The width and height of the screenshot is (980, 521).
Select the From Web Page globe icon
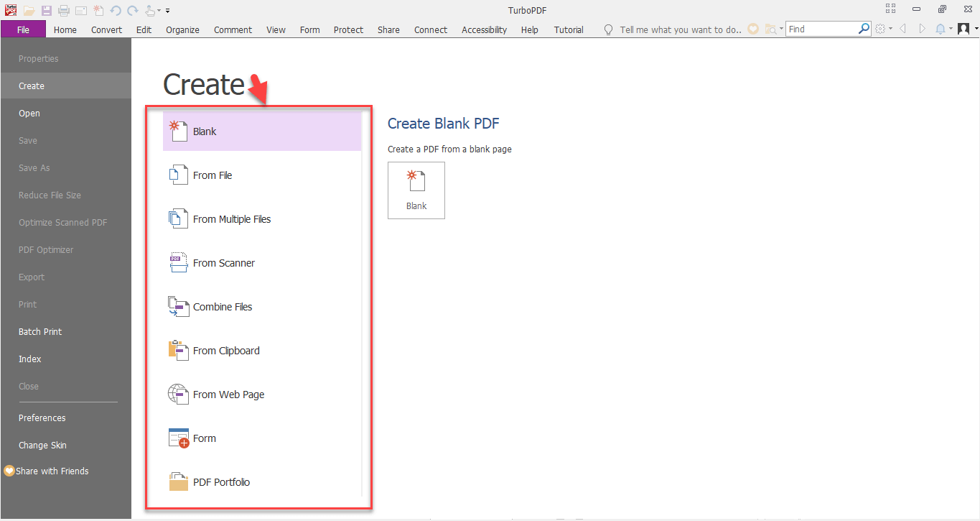tap(178, 394)
